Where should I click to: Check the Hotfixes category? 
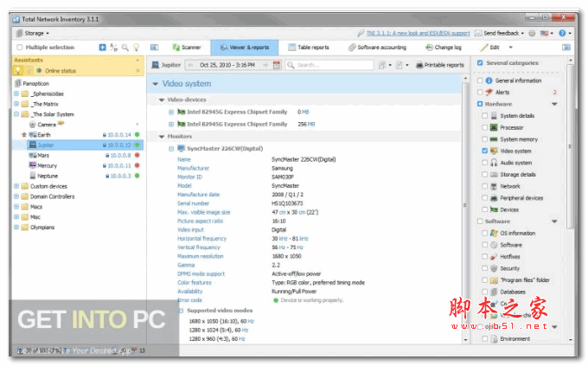coord(484,256)
